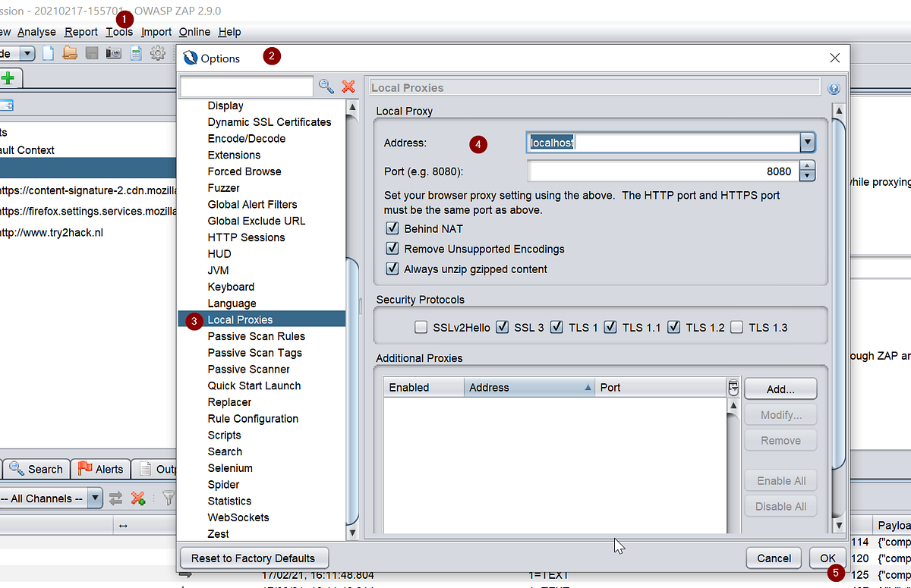Take a session snapshot with the camera icon
This screenshot has width=911, height=588.
click(x=114, y=53)
